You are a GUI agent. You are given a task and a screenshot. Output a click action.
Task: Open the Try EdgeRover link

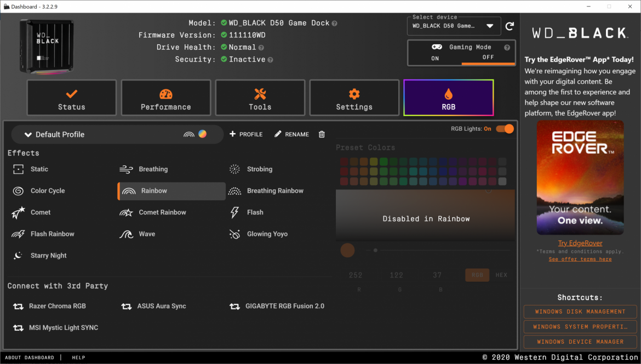(580, 243)
